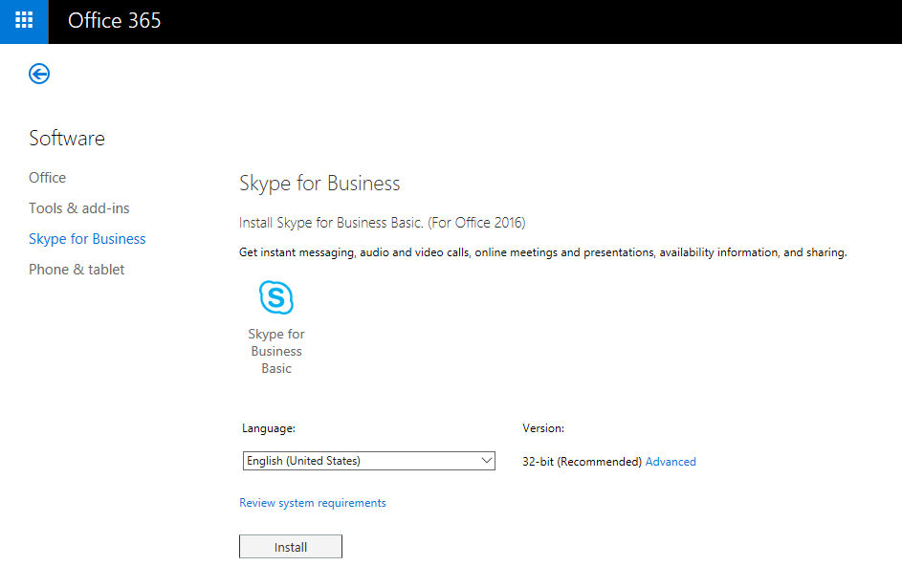Click Advanced version options link
Screen dimensions: 902x588
[x=671, y=462]
